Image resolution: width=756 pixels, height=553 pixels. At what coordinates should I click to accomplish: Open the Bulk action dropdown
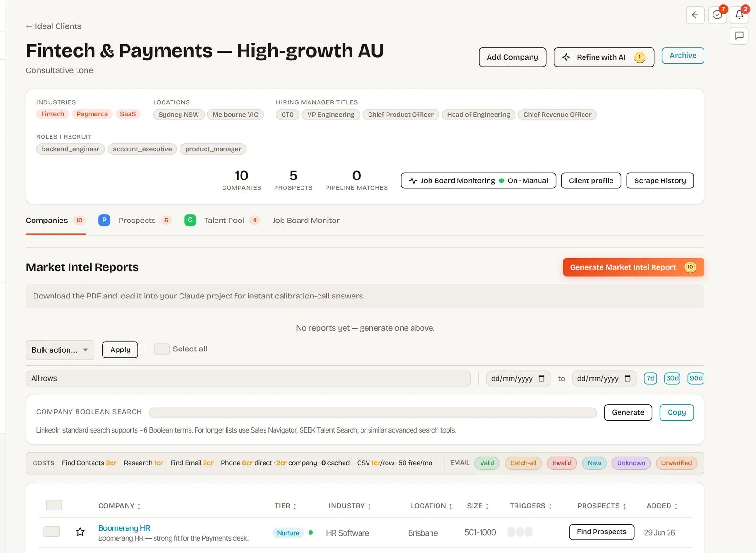point(60,350)
